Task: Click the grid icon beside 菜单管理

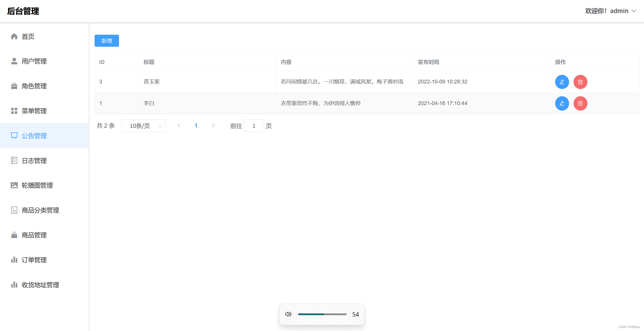Action: [x=14, y=111]
